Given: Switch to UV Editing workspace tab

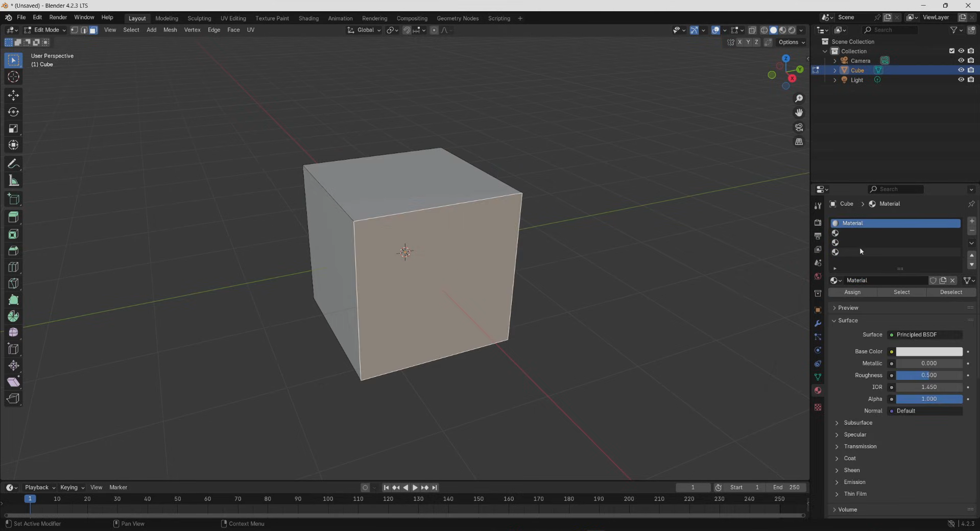Looking at the screenshot, I should (x=233, y=18).
